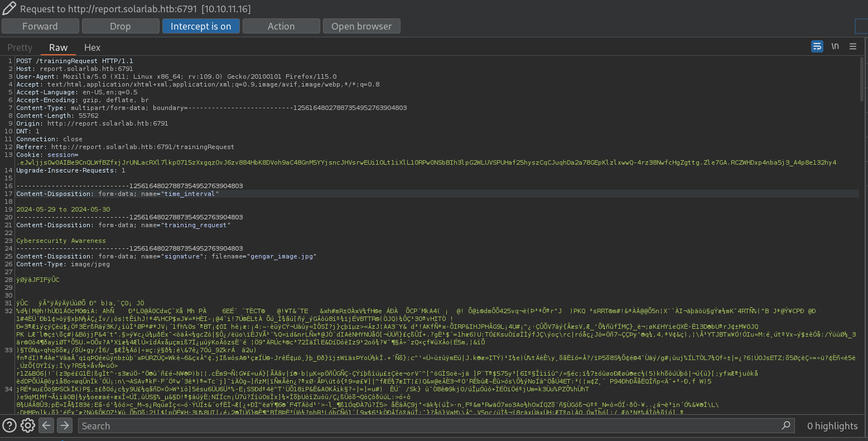The image size is (868, 441).
Task: Click the Content-Type multipart/form-data boundary line
Action: (x=211, y=108)
